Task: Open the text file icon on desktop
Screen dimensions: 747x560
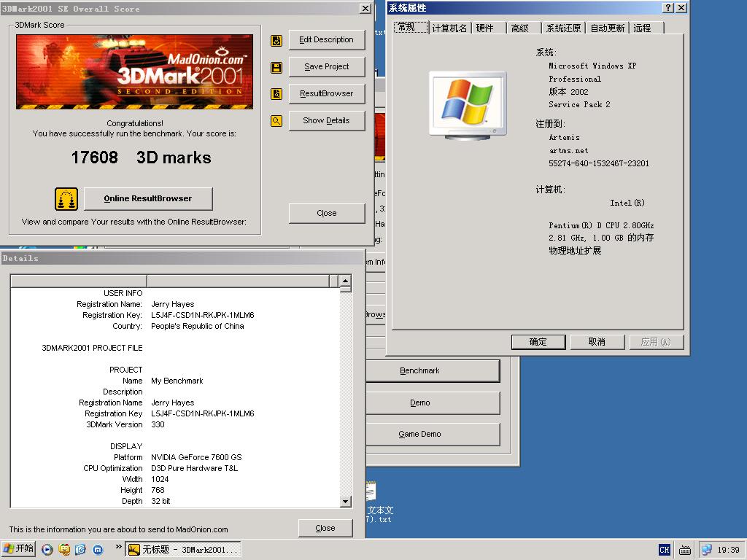Action: click(x=371, y=491)
